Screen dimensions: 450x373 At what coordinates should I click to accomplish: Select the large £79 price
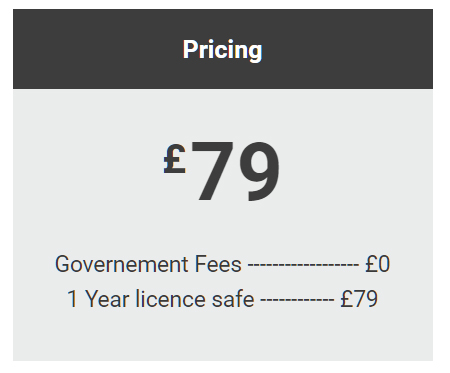[x=221, y=171]
